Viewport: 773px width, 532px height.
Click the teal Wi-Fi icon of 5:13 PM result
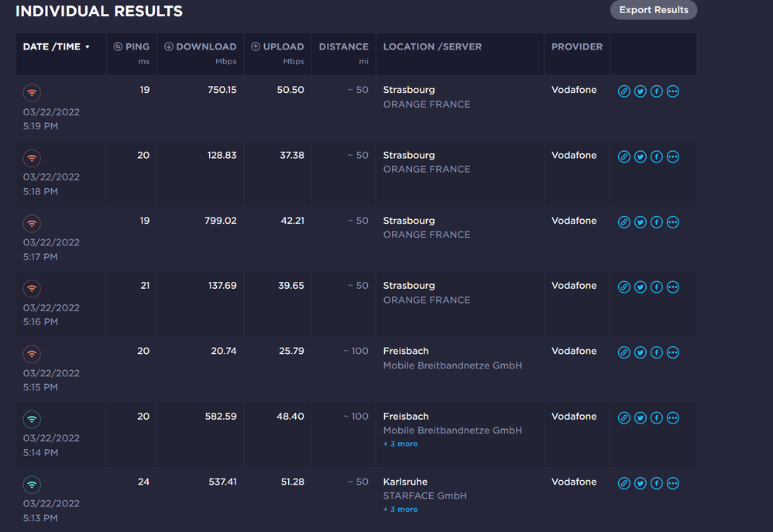tap(32, 485)
